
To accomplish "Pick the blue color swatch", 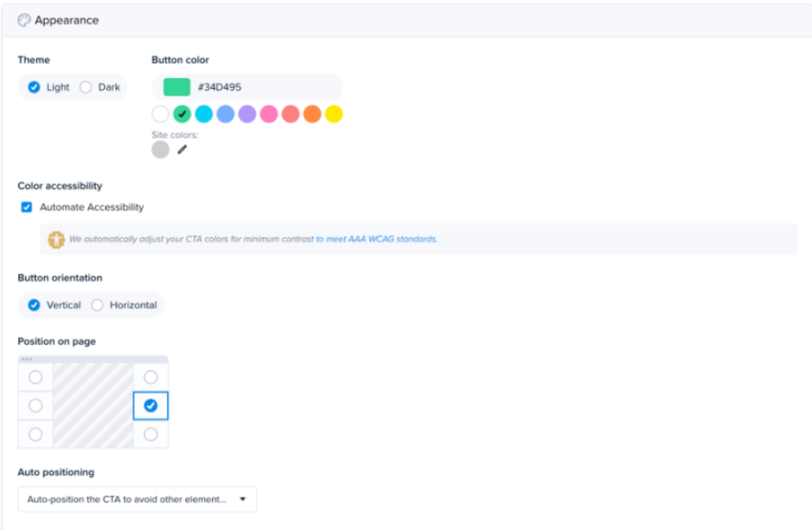I will pyautogui.click(x=225, y=114).
